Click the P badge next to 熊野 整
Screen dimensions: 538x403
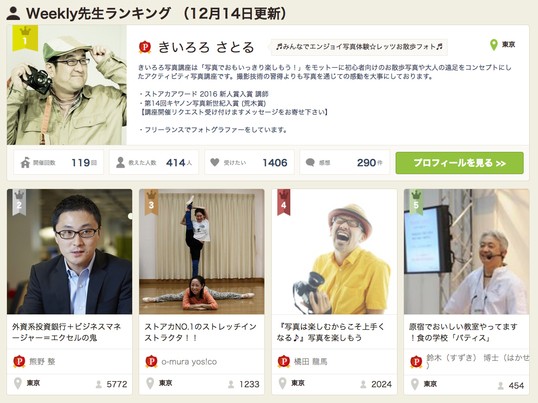click(x=19, y=361)
